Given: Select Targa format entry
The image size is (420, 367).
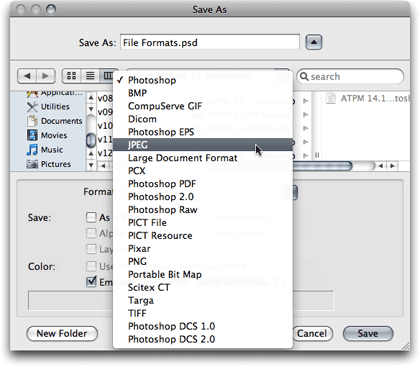Looking at the screenshot, I should pyautogui.click(x=203, y=300).
